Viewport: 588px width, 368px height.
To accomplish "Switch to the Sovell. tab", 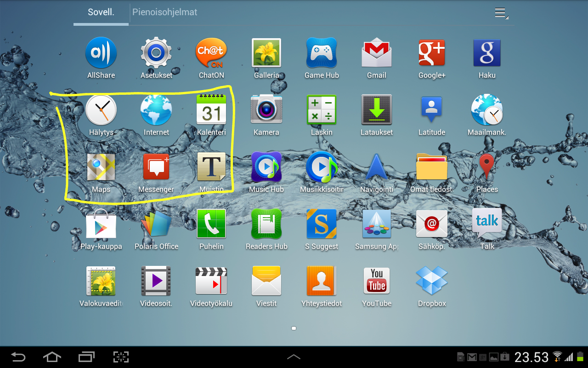I will click(x=101, y=12).
